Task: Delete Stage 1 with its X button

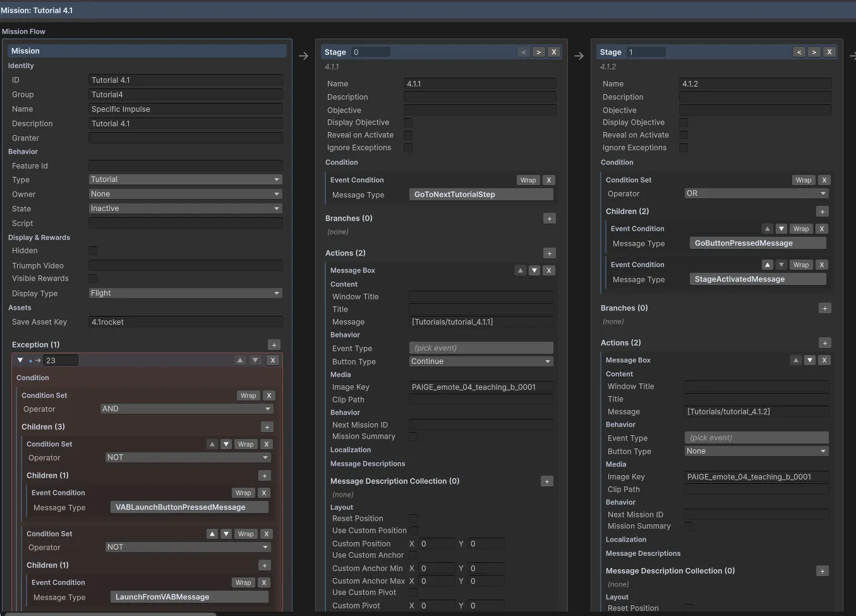Action: pos(829,52)
